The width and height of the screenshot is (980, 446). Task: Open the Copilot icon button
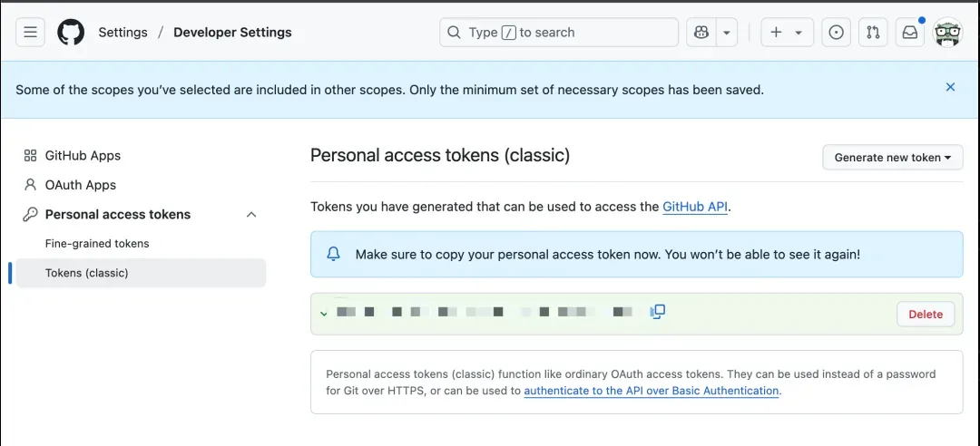tap(701, 32)
